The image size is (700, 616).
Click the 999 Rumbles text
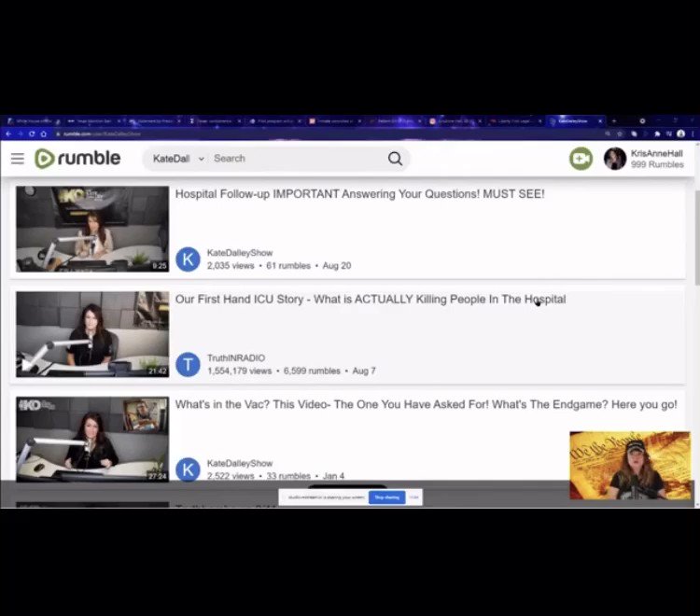pyautogui.click(x=657, y=164)
